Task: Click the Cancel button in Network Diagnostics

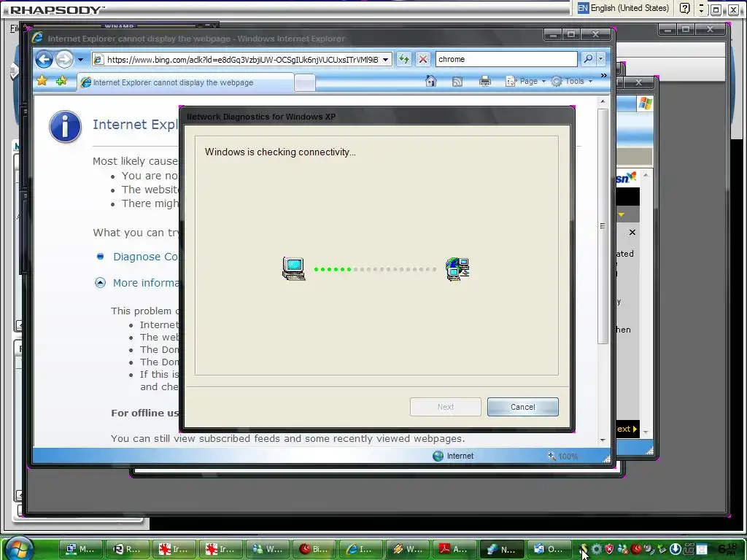Action: click(522, 407)
